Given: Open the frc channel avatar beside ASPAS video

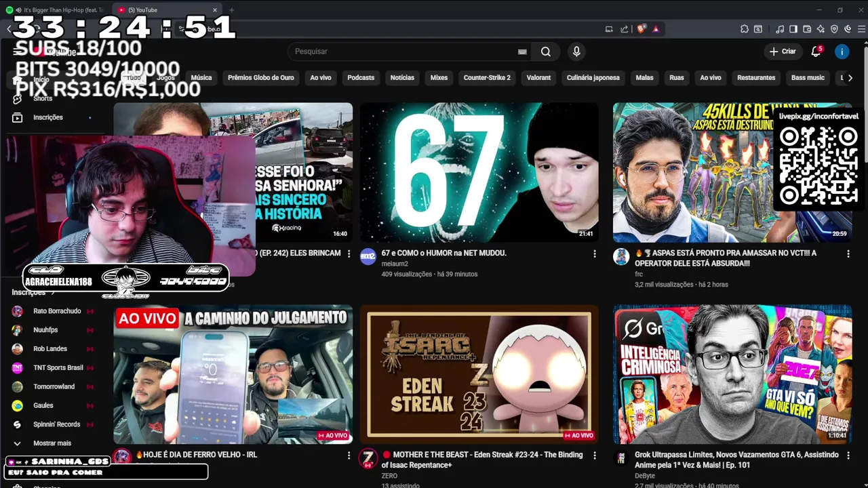Looking at the screenshot, I should point(621,256).
